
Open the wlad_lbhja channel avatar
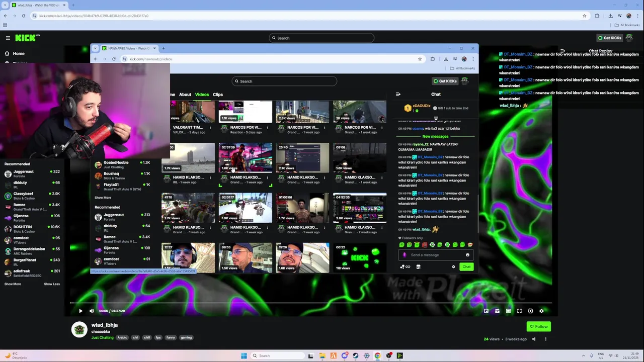coord(79,330)
